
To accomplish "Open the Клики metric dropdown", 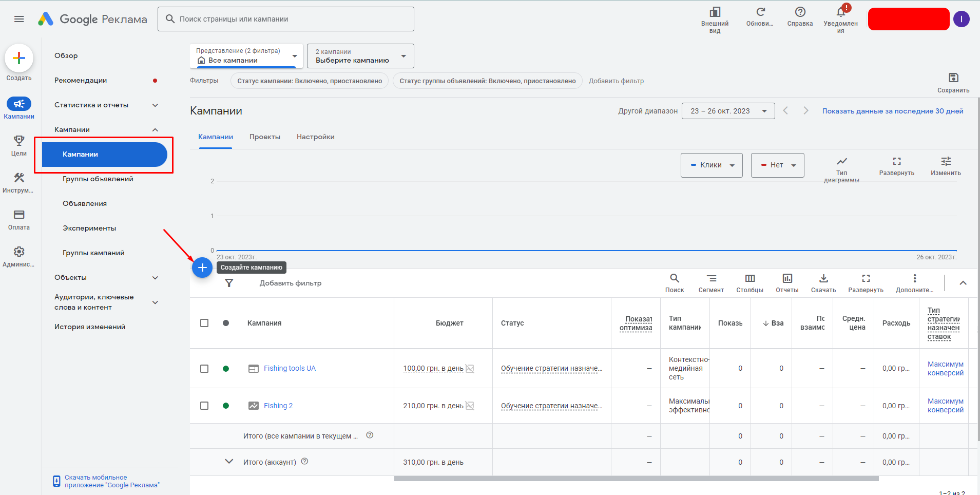I will coord(712,165).
